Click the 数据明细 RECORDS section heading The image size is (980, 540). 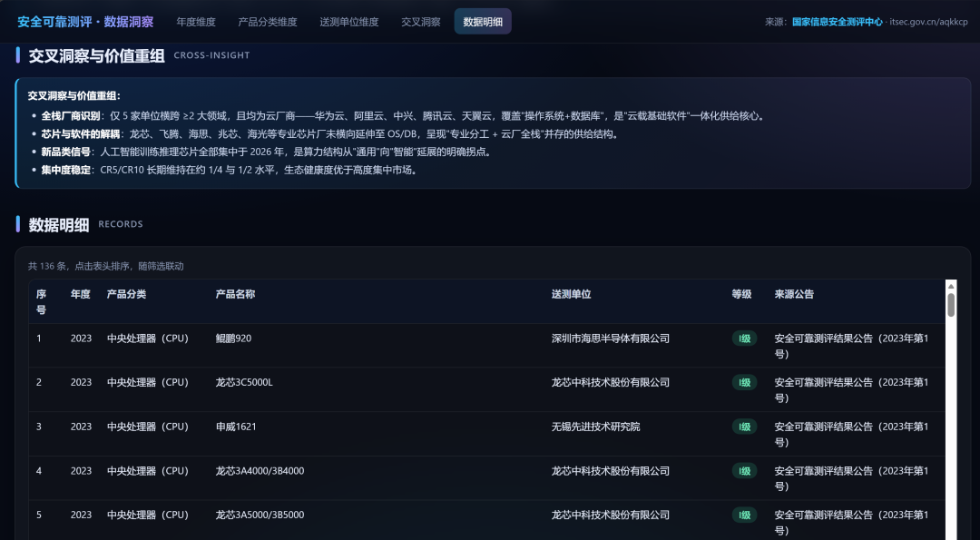coord(85,225)
